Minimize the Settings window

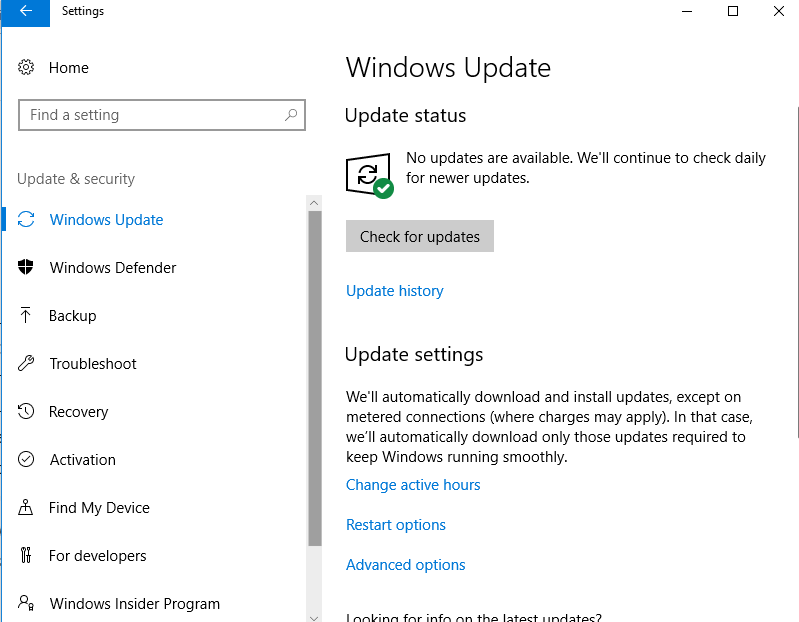(687, 11)
